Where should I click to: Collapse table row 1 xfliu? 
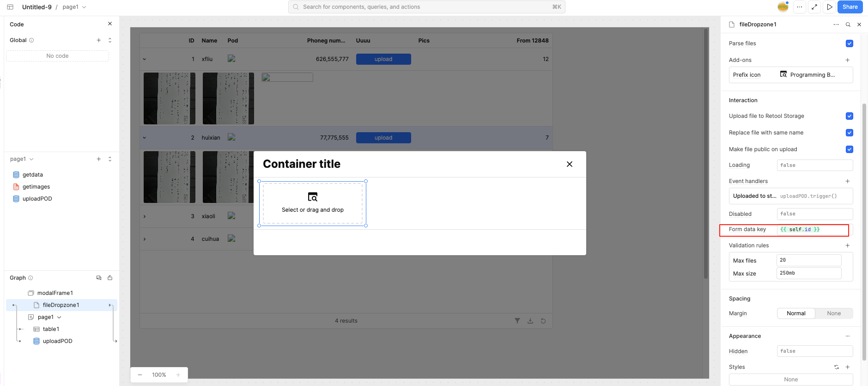point(145,59)
